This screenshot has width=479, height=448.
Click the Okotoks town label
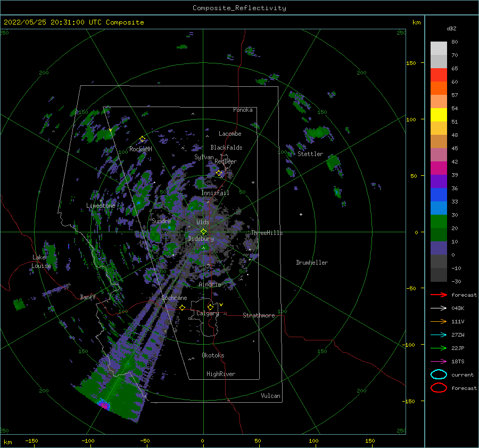coord(213,355)
